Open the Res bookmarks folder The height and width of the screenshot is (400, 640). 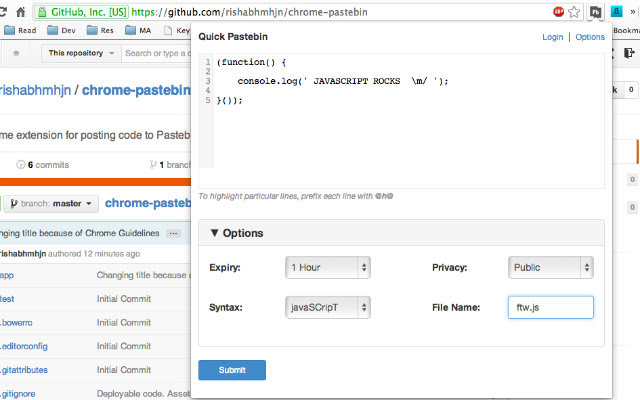[x=100, y=30]
